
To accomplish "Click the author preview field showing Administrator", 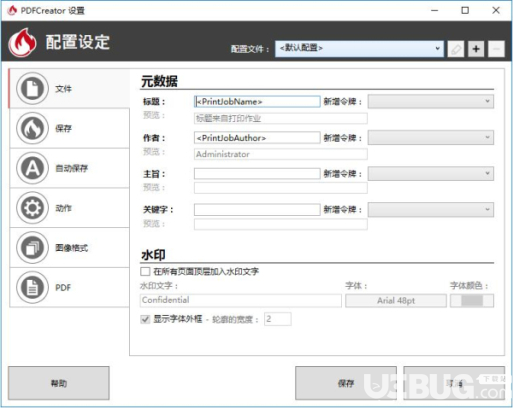I will (x=281, y=154).
